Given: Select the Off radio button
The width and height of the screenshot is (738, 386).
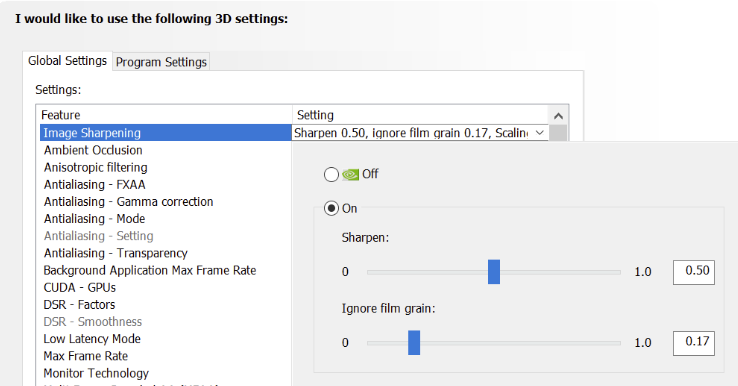Looking at the screenshot, I should [331, 175].
